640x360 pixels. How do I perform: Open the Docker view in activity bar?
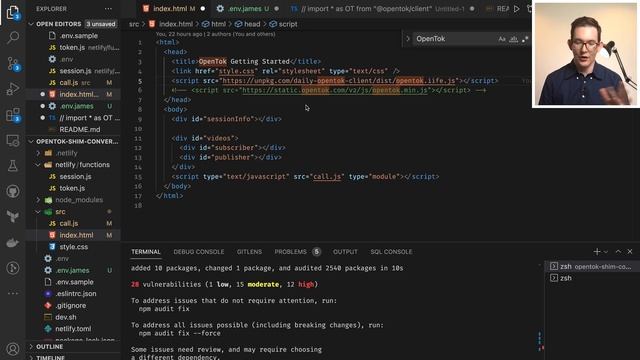tap(13, 242)
